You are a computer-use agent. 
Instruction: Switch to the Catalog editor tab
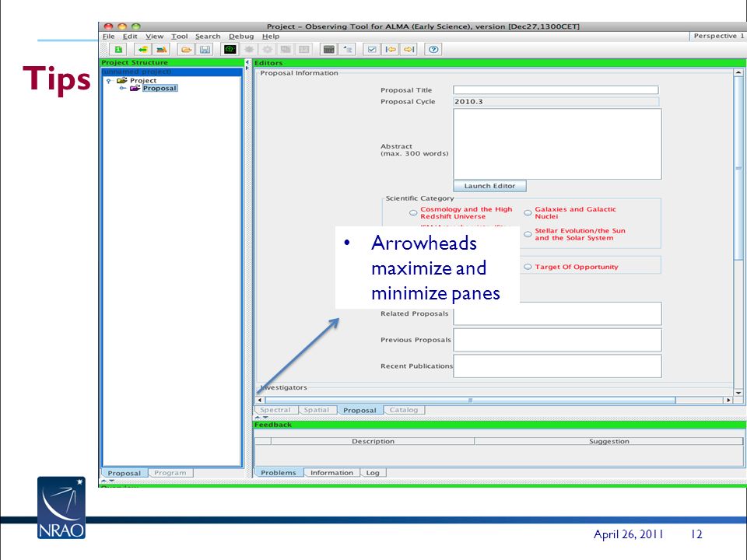[x=404, y=410]
